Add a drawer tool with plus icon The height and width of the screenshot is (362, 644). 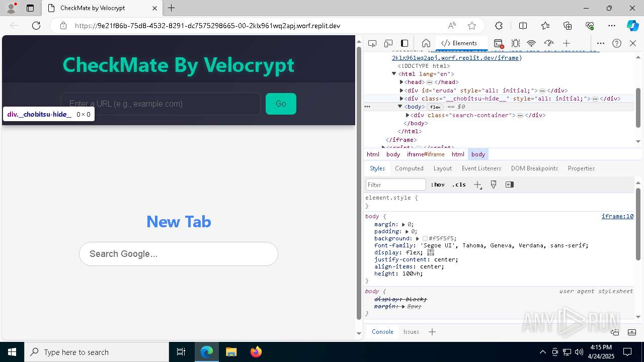432,332
